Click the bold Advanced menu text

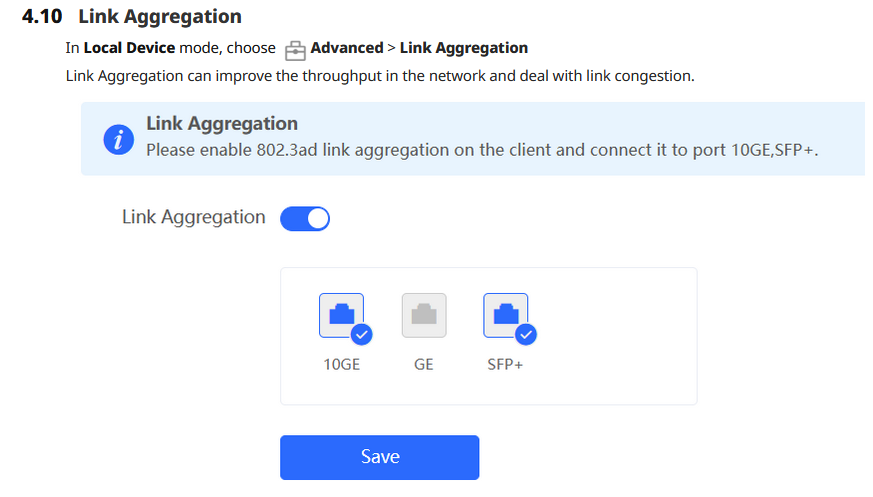(x=347, y=48)
